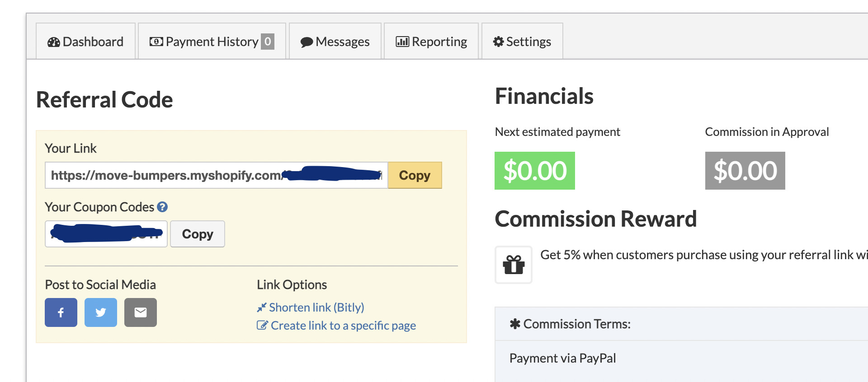Image resolution: width=868 pixels, height=382 pixels.
Task: Copy your referral link
Action: click(414, 175)
